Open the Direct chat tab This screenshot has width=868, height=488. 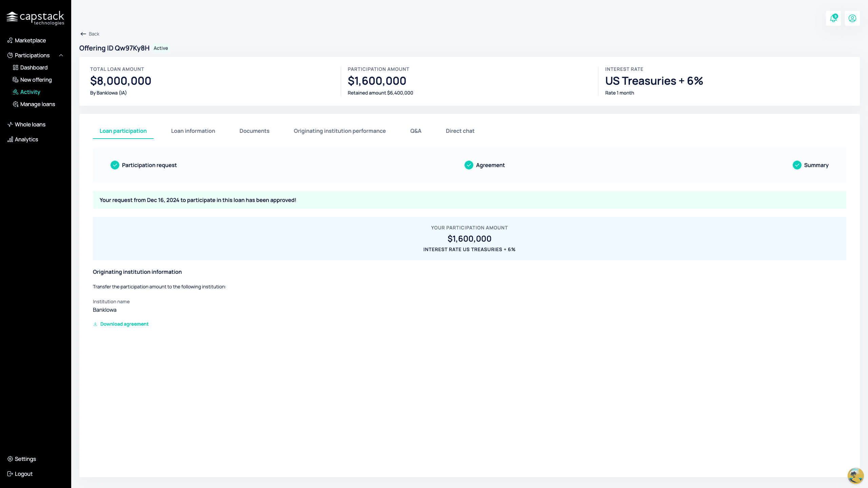[460, 131]
